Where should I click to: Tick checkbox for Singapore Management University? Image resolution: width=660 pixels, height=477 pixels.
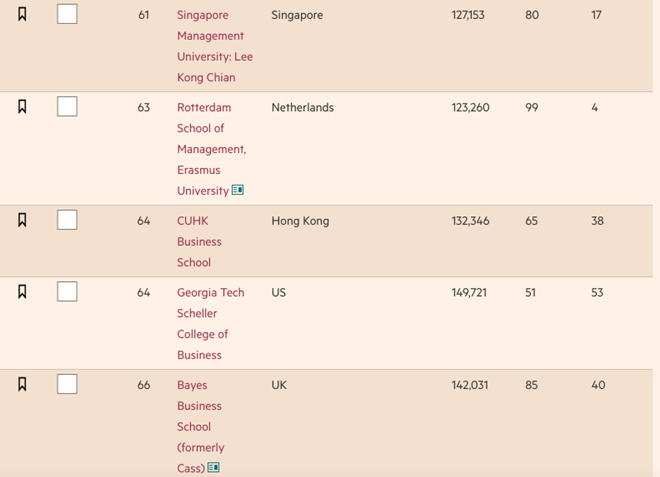[x=67, y=15]
